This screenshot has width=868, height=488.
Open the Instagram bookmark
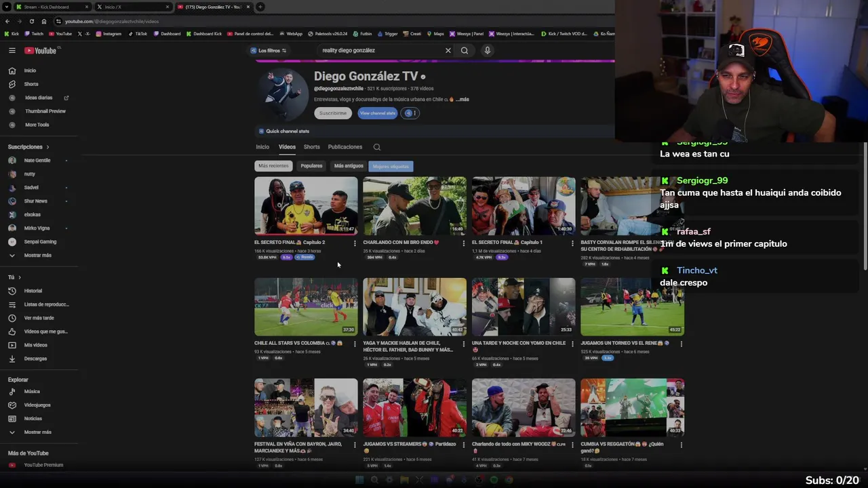coord(109,34)
